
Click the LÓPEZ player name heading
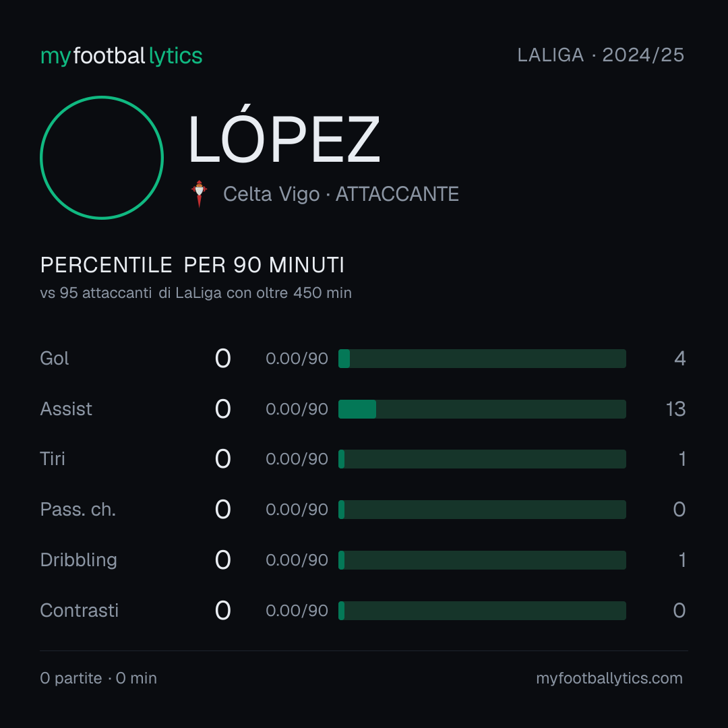[284, 135]
